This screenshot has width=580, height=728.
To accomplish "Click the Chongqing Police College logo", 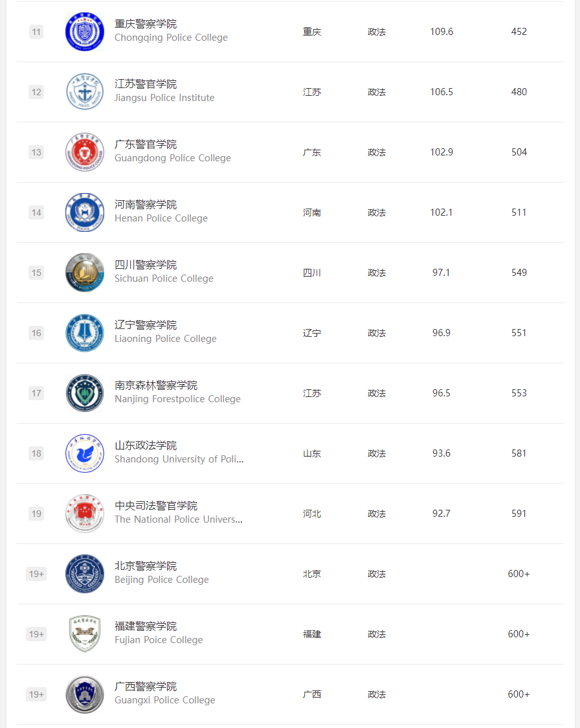I will point(84,32).
